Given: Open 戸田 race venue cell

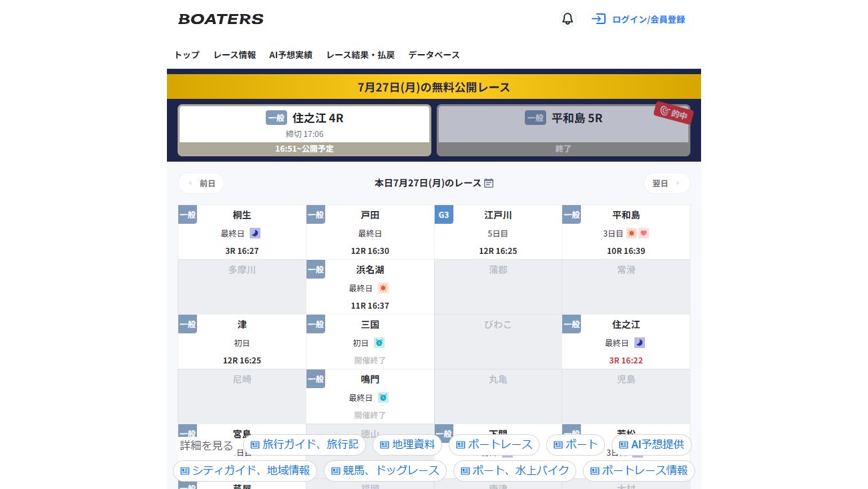Looking at the screenshot, I should pos(370,232).
